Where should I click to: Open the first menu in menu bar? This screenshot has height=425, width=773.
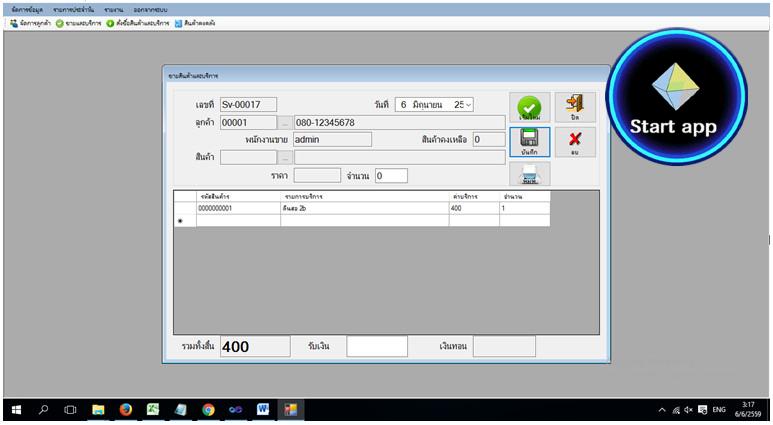(x=27, y=9)
